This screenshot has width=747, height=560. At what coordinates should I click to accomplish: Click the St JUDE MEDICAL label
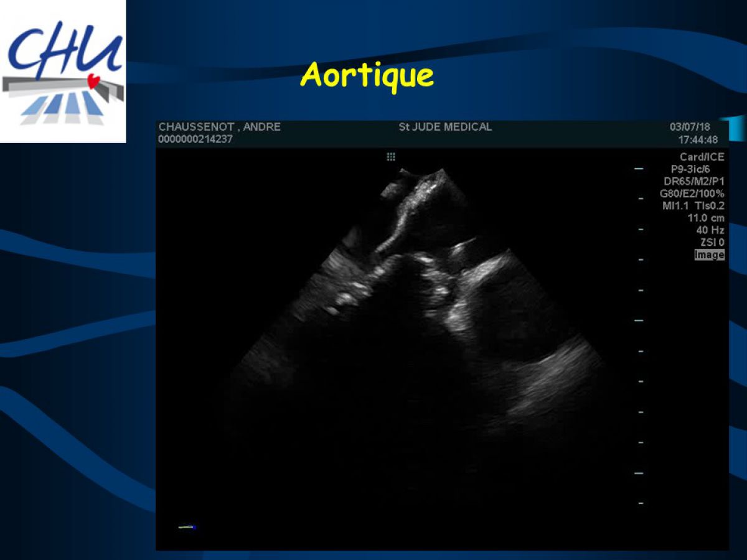pos(445,127)
